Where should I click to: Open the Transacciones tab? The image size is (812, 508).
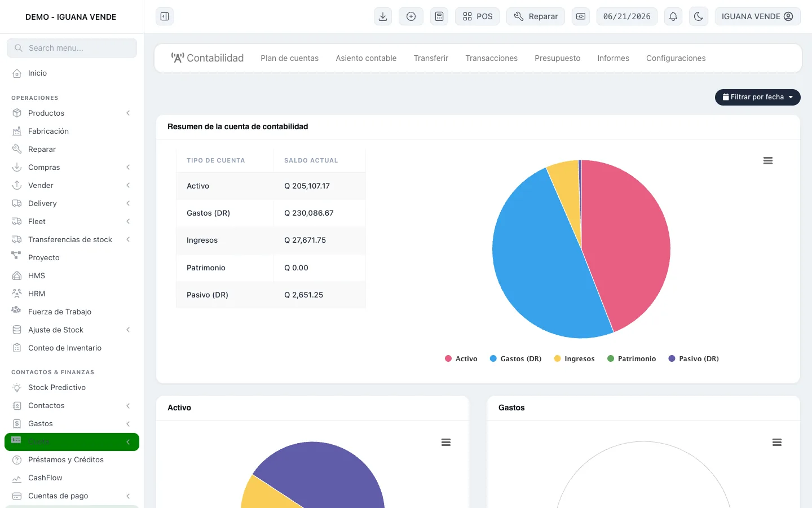(491, 58)
